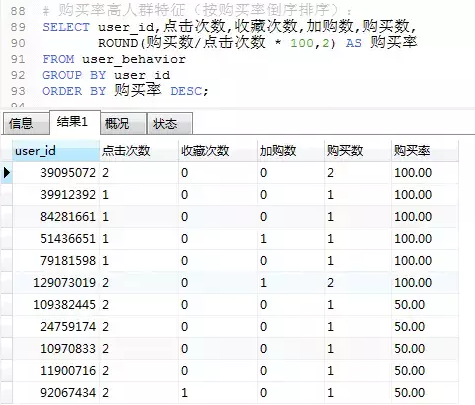475x405 pixels.
Task: Click the 收藏次数 column header
Action: (218, 151)
